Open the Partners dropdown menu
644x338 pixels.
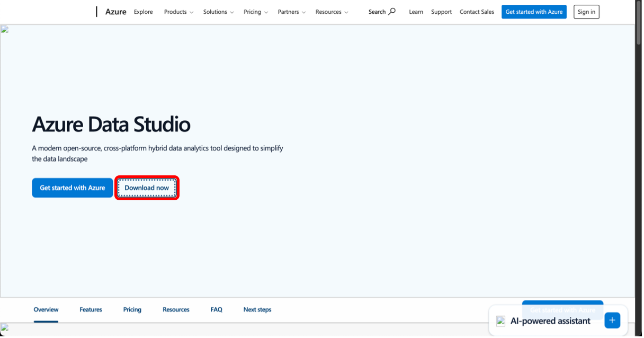click(x=292, y=12)
